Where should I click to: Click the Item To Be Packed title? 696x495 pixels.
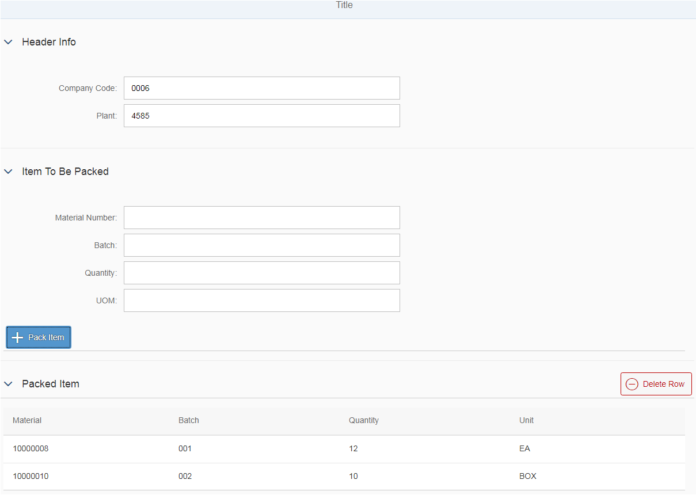click(x=65, y=172)
